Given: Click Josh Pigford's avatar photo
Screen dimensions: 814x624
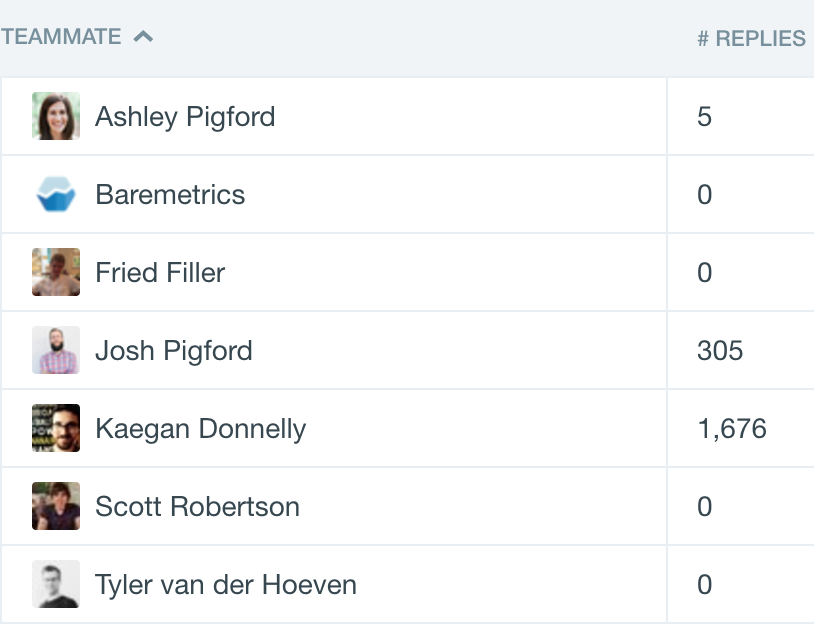Looking at the screenshot, I should point(56,350).
